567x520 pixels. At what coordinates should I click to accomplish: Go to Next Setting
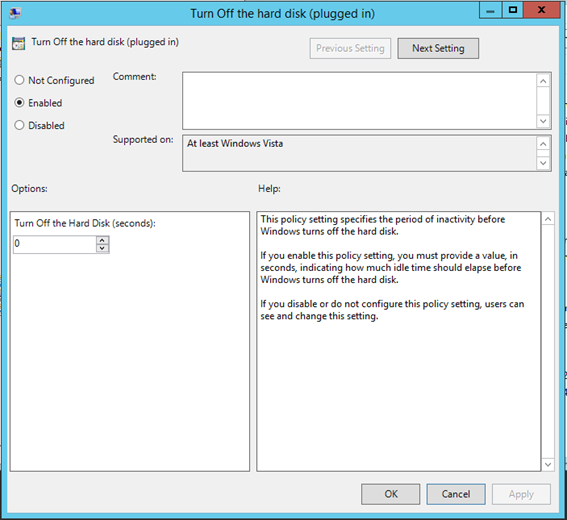point(438,48)
